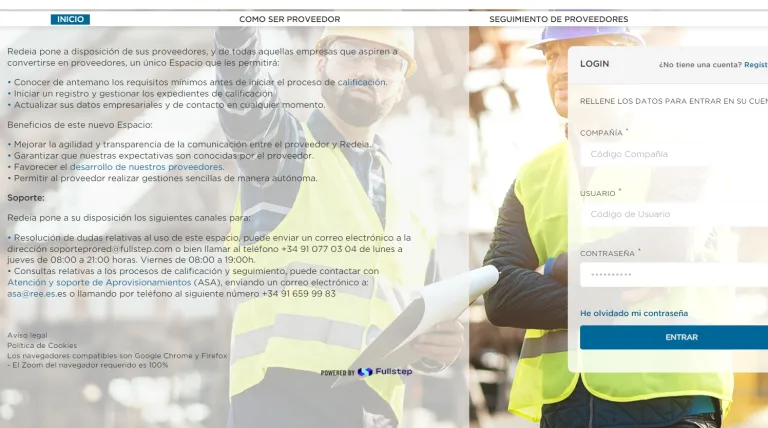The image size is (768, 428).
Task: Open the COMO SER PROVEEDOR menu
Action: coord(289,19)
